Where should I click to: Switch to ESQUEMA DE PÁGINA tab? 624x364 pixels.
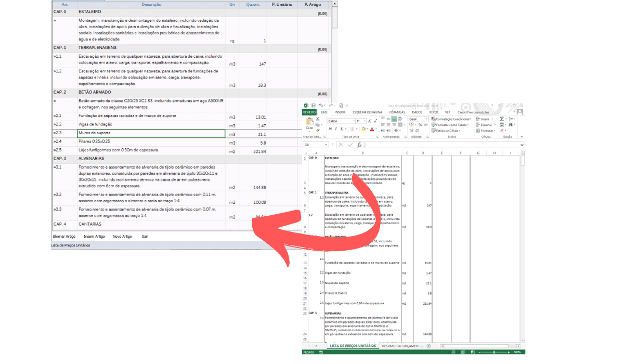coord(367,112)
